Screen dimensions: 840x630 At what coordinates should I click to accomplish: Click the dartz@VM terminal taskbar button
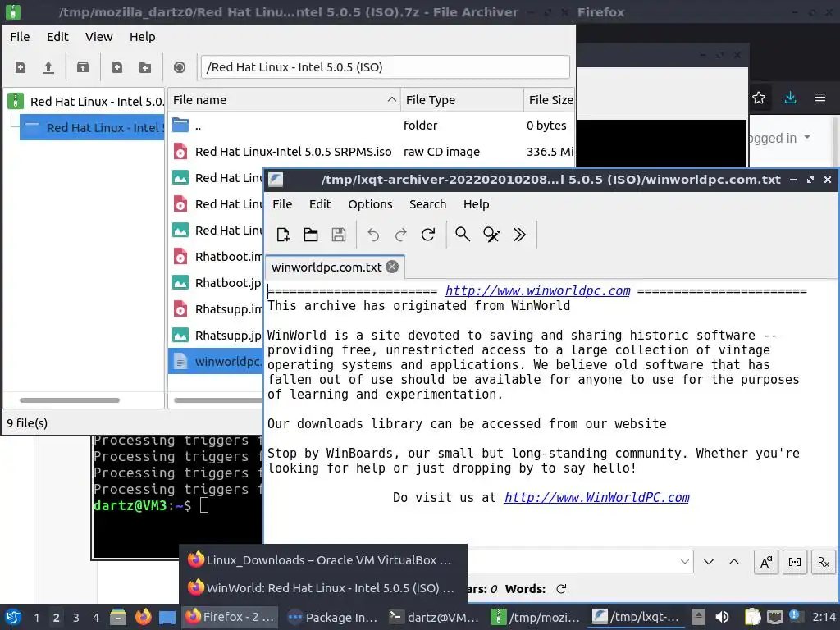[x=433, y=617]
